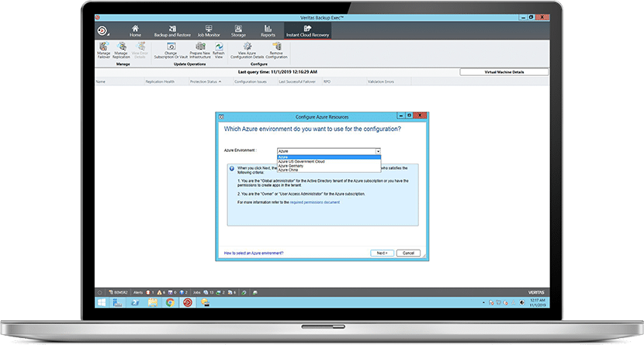Open the Windows Start button
The height and width of the screenshot is (345, 644).
point(102,302)
